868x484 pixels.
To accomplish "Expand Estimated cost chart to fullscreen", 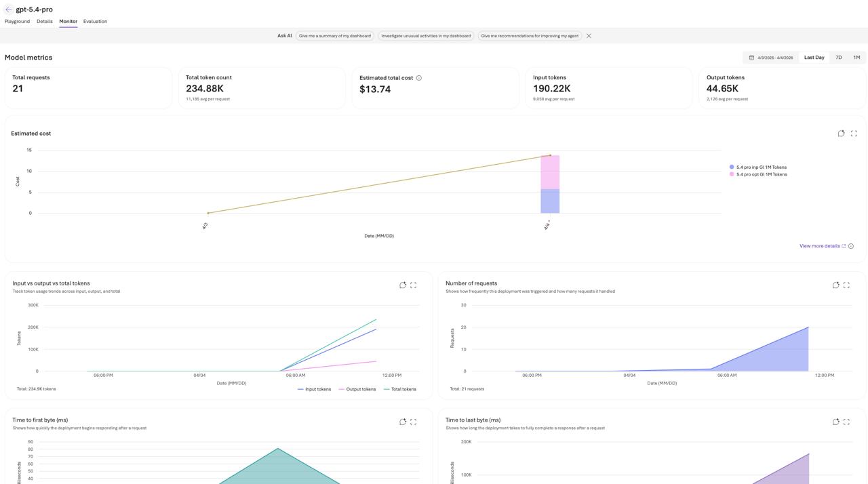I will point(854,134).
